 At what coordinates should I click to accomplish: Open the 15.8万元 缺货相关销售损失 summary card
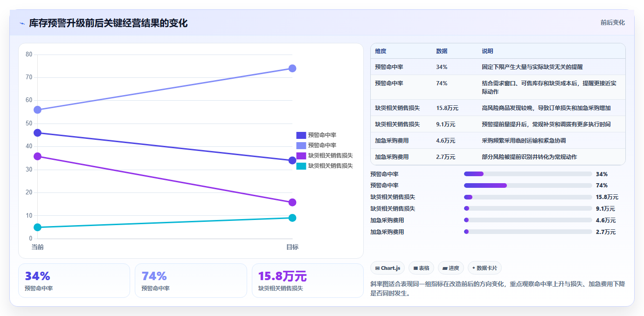click(308, 281)
